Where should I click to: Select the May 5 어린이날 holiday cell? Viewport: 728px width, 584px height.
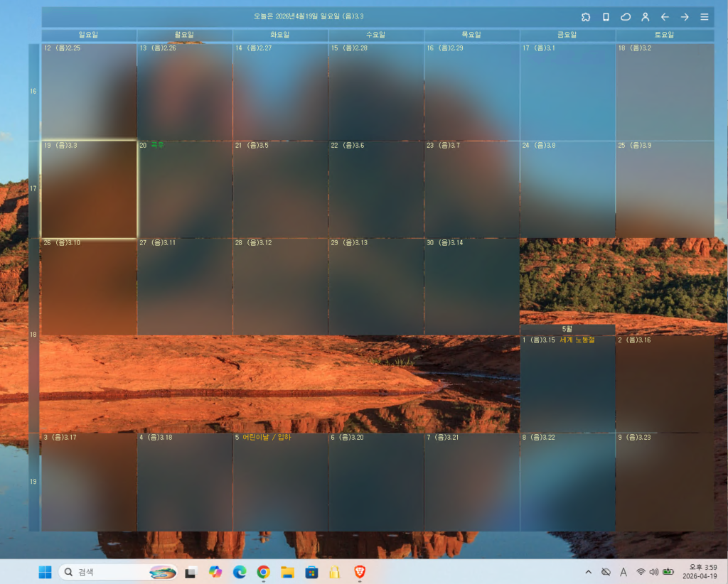(280, 482)
